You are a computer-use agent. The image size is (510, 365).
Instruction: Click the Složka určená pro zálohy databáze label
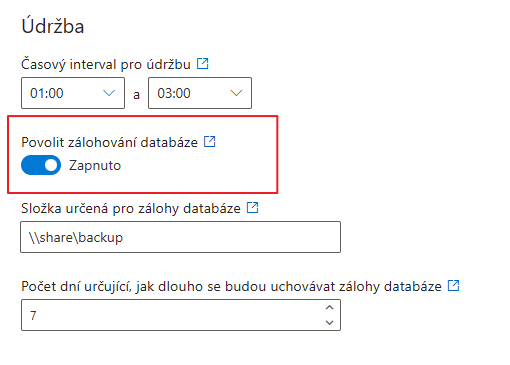(131, 209)
